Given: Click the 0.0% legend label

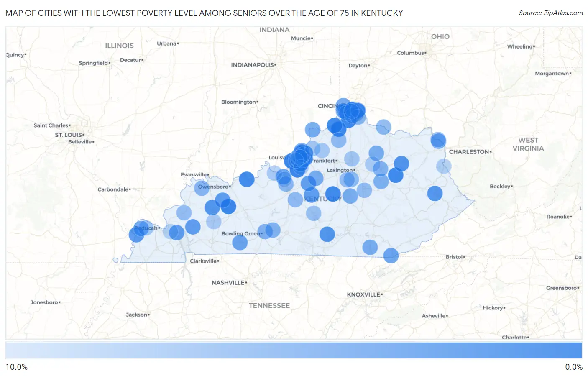Looking at the screenshot, I should click(574, 367).
